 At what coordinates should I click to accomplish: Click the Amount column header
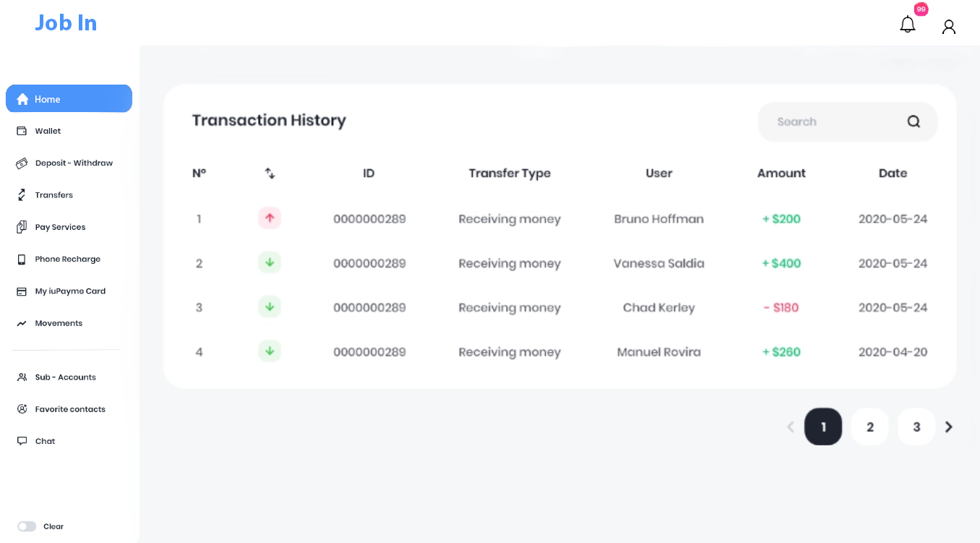781,174
